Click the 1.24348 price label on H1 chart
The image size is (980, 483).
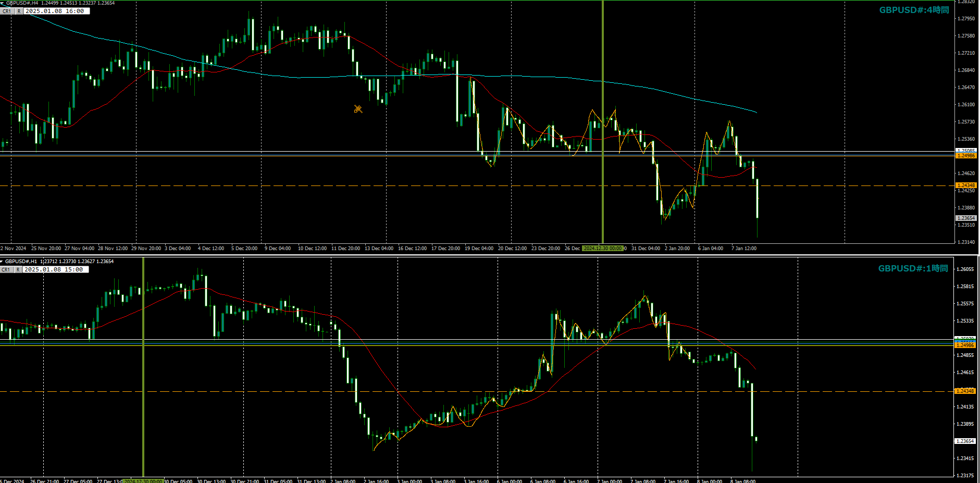click(965, 391)
